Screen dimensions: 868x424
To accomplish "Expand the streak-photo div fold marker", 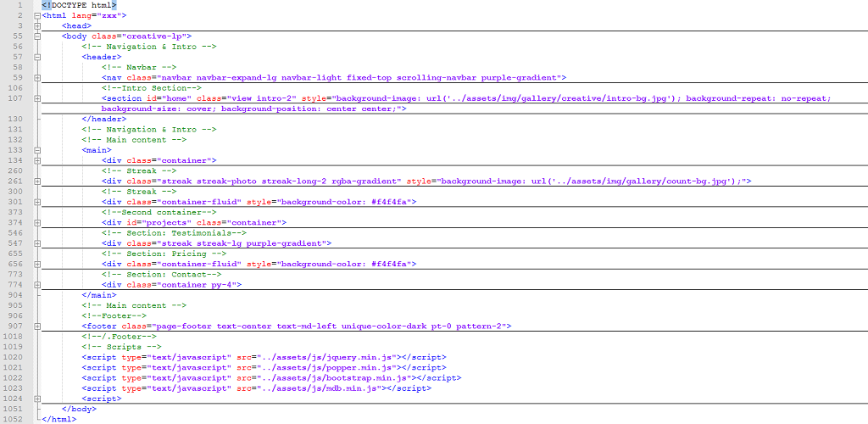I will 38,181.
